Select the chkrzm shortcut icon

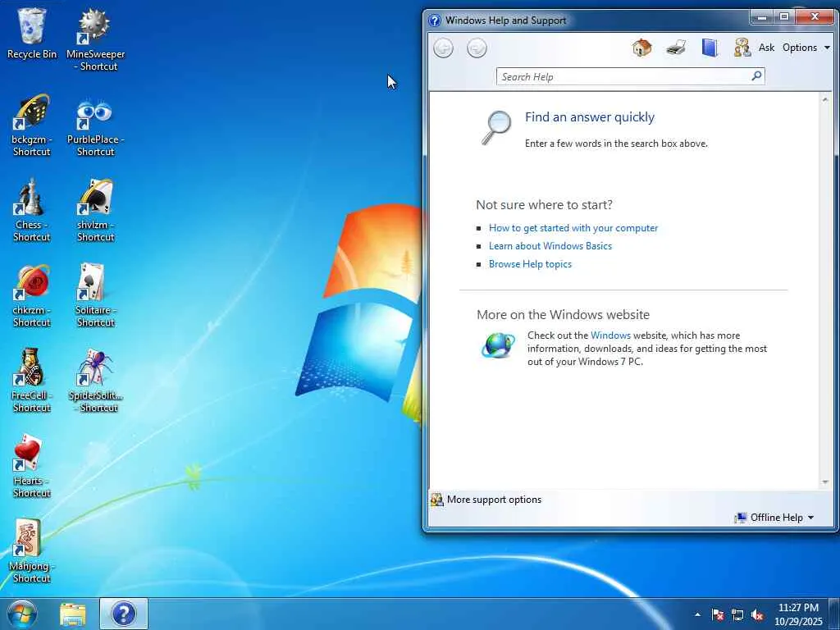(x=32, y=295)
